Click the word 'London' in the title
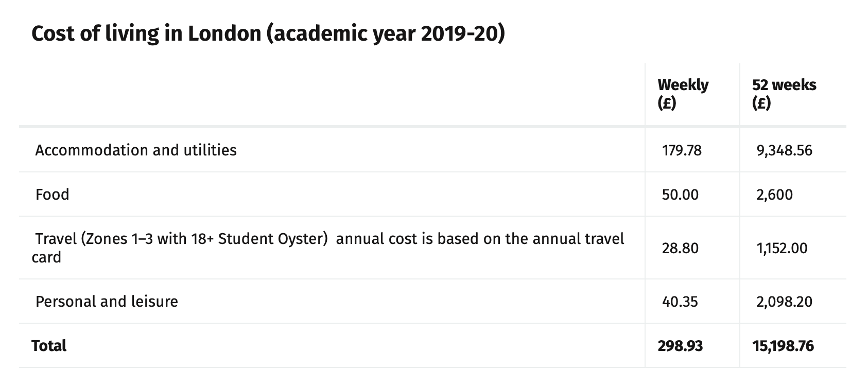The height and width of the screenshot is (386, 868). point(224,34)
